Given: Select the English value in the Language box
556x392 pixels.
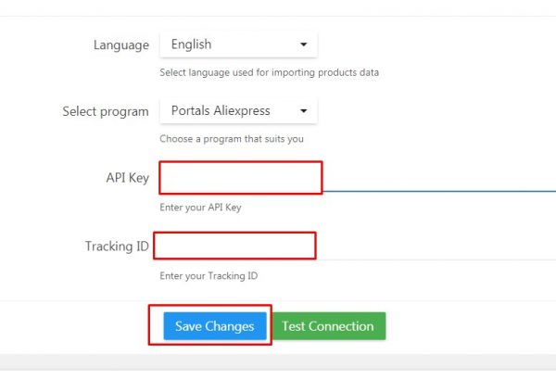Looking at the screenshot, I should point(191,44).
